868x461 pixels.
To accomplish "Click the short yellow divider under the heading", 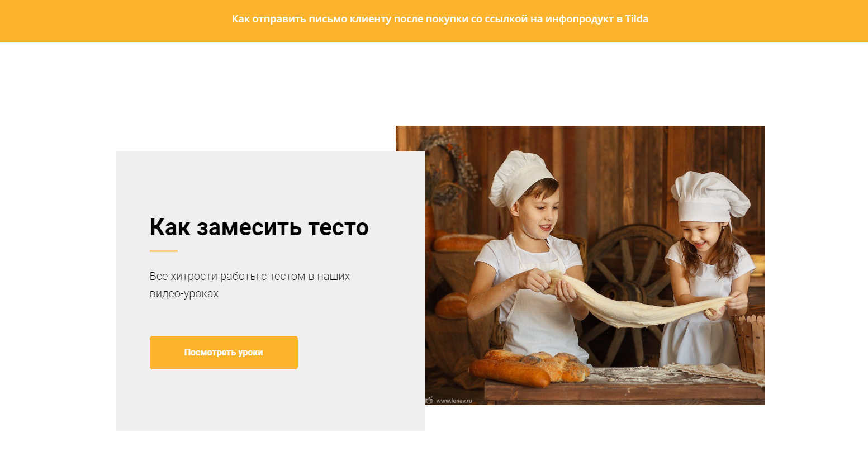I will click(164, 251).
